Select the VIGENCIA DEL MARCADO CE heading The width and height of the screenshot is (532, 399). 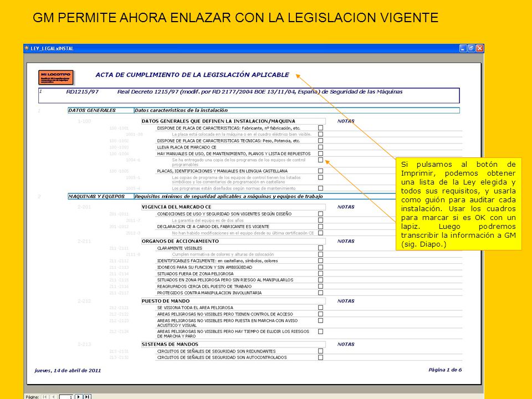[x=176, y=207]
